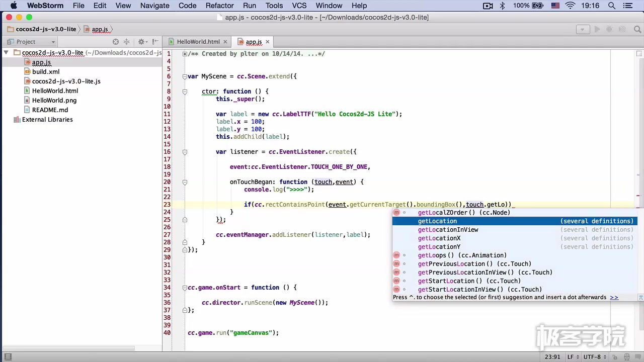644x362 pixels.
Task: Open the LF line separator dropdown
Action: 573,357
